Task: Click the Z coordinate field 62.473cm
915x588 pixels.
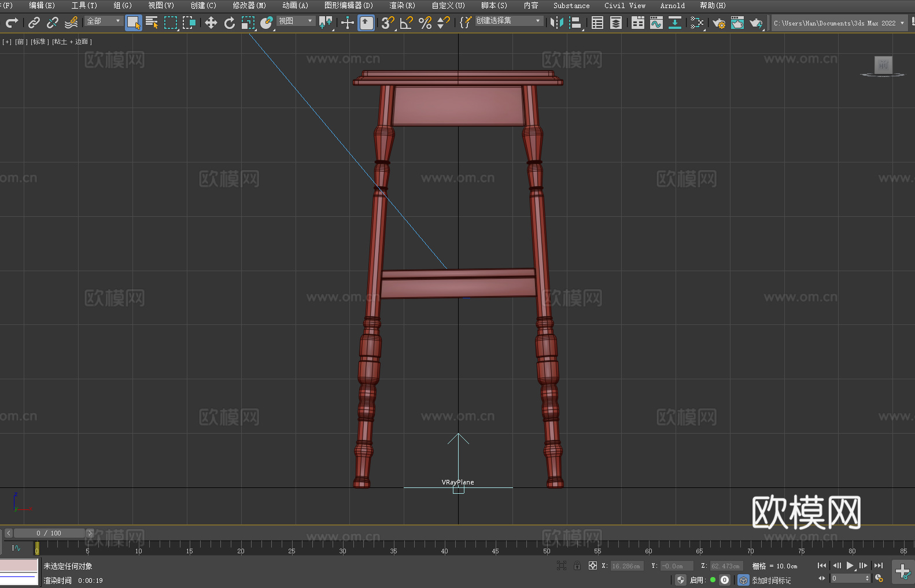Action: (726, 566)
